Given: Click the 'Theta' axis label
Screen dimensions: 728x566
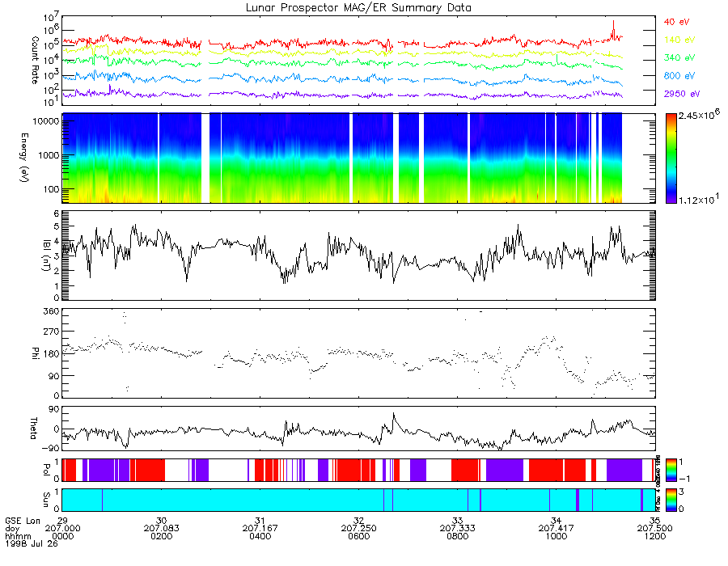Looking at the screenshot, I should 33,428.
